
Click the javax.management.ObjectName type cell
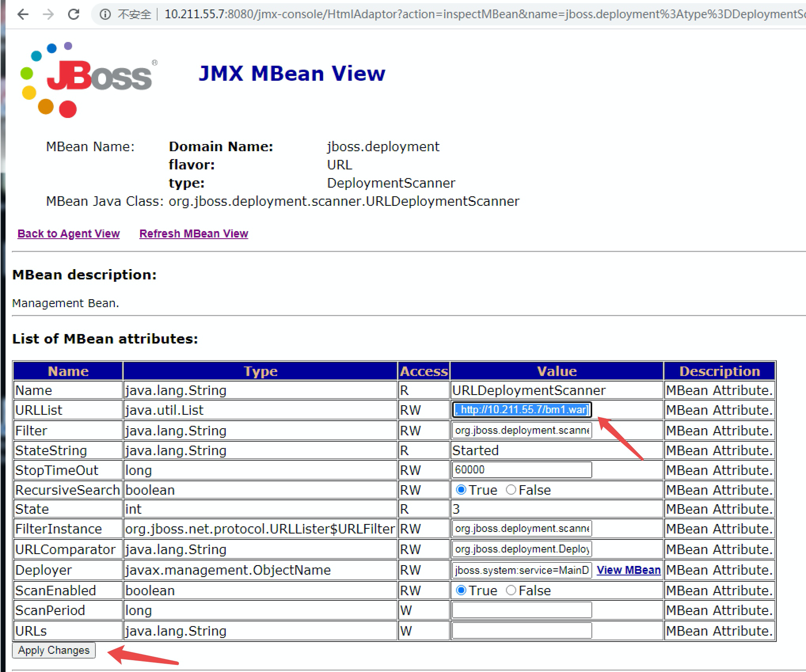260,570
